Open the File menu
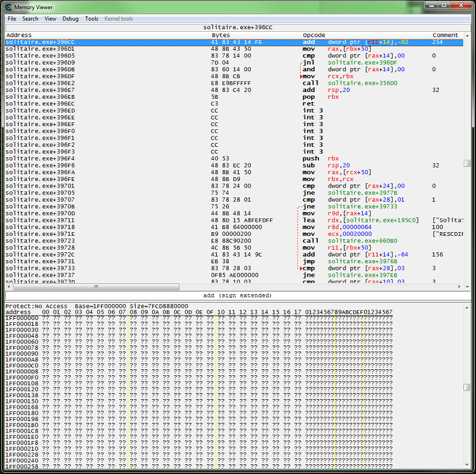 coord(12,19)
